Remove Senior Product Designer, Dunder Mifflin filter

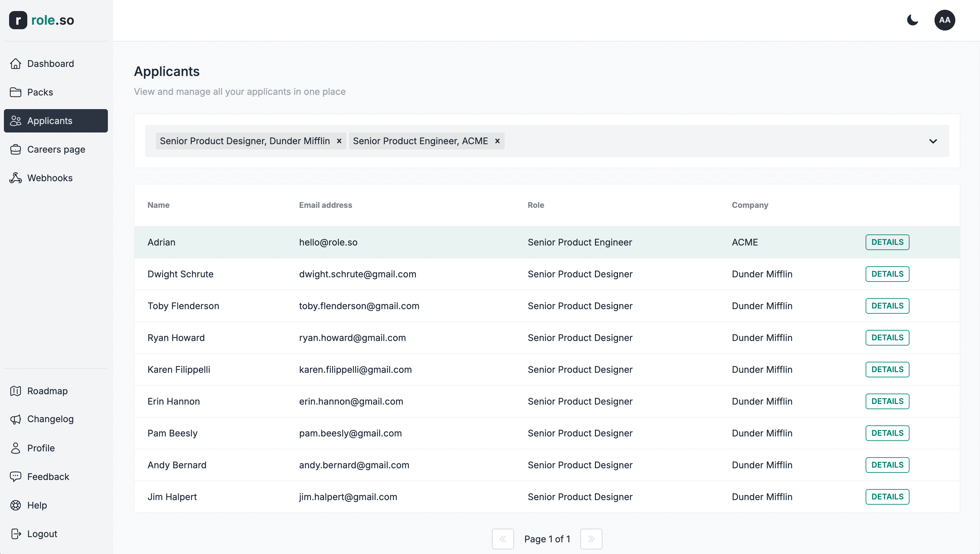point(339,141)
